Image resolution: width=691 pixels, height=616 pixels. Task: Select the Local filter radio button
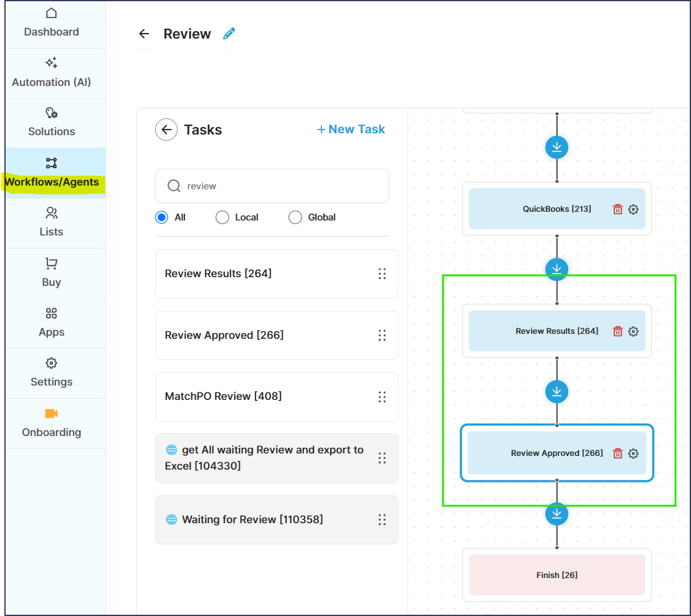pos(222,217)
